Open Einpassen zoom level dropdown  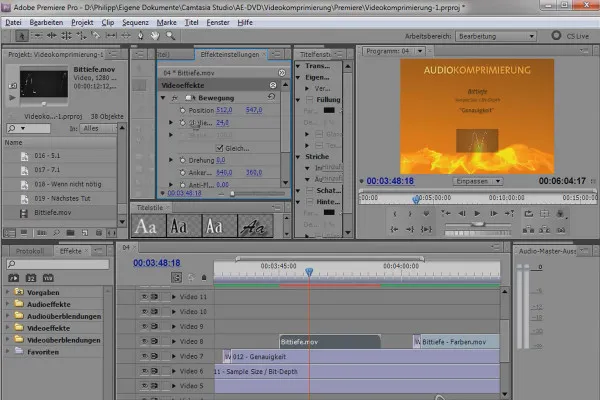pos(478,181)
